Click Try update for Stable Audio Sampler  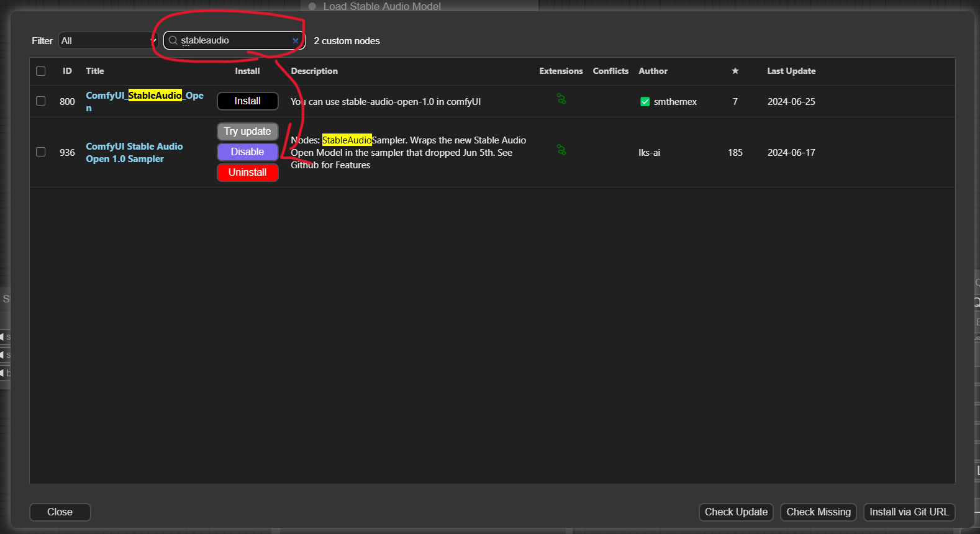tap(247, 132)
